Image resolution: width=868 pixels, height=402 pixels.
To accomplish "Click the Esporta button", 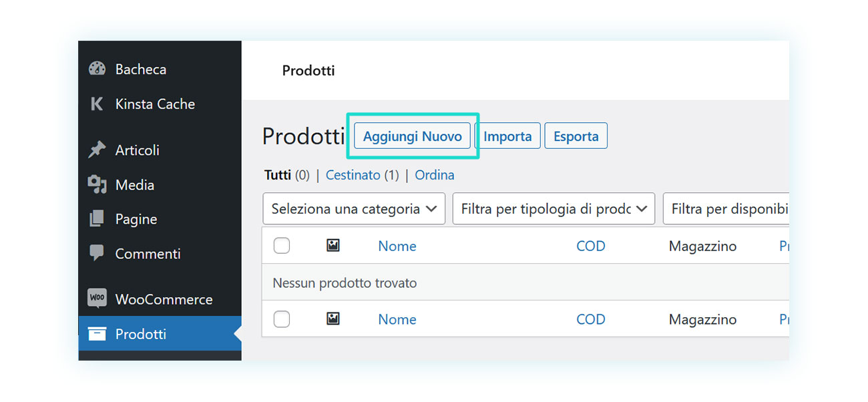I will point(576,136).
